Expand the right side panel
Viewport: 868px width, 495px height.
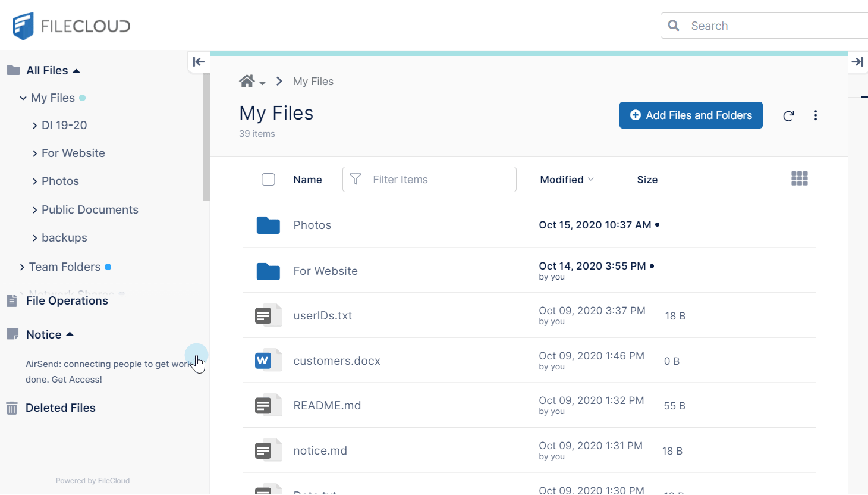tap(857, 62)
